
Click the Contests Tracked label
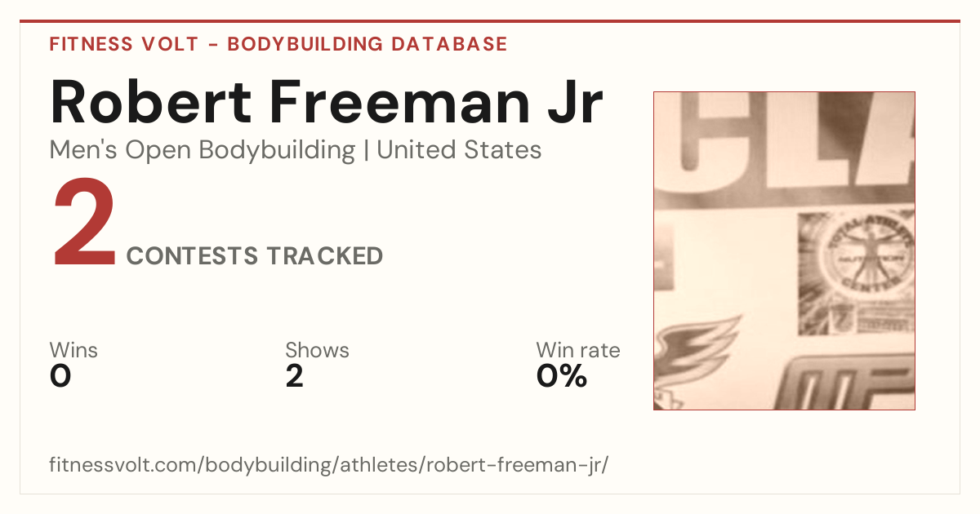[255, 256]
